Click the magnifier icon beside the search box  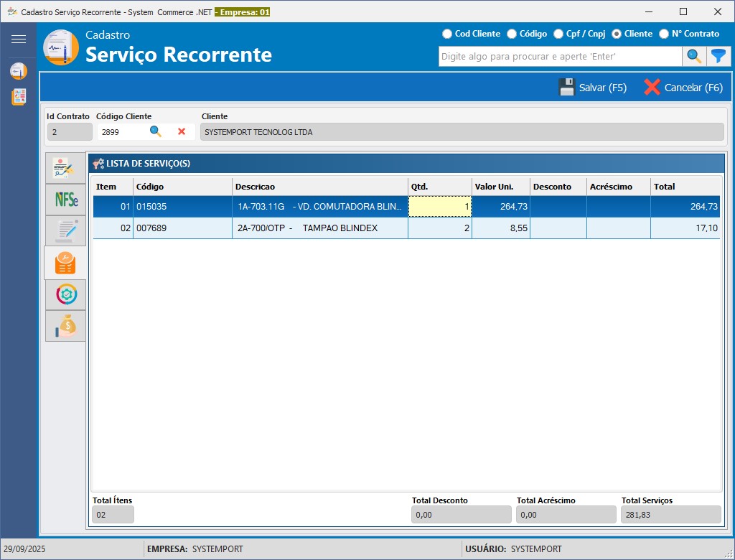(693, 56)
